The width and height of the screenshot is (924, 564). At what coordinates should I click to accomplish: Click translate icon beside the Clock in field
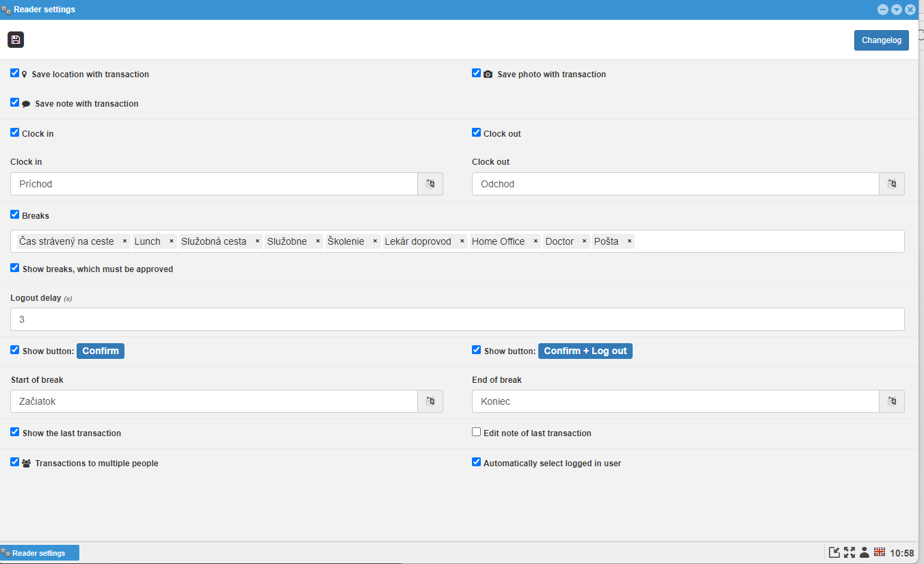tap(430, 183)
